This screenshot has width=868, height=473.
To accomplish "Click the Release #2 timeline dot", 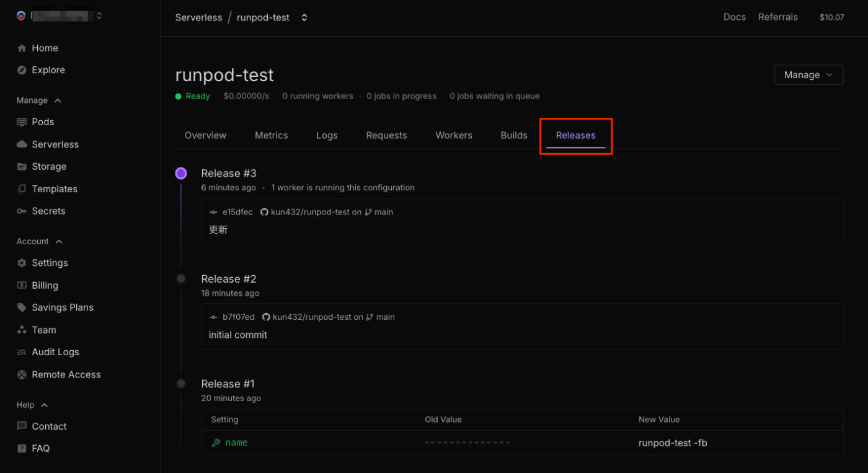I will coord(181,279).
